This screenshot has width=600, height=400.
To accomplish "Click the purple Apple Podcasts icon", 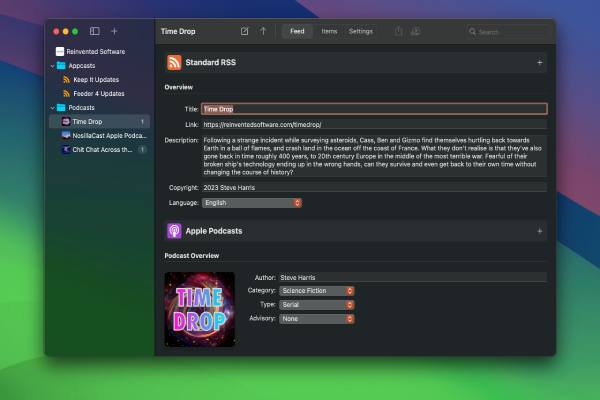I will 174,231.
